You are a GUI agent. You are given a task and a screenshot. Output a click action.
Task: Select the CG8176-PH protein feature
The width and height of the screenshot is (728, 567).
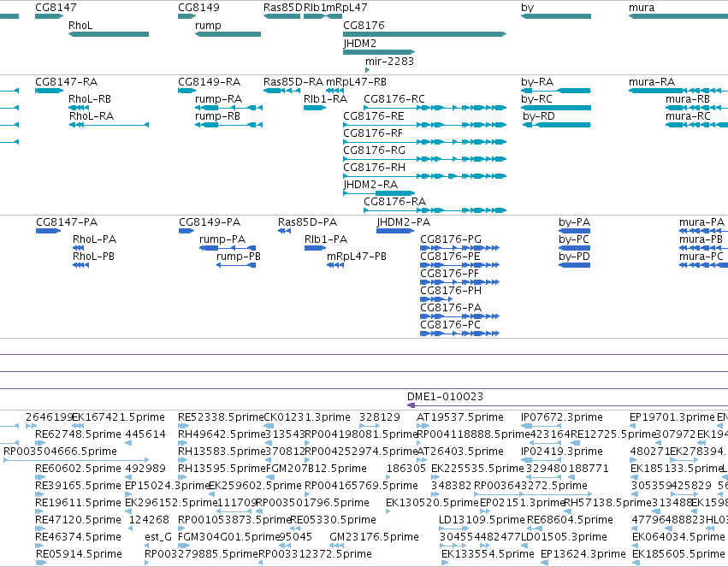pyautogui.click(x=436, y=299)
